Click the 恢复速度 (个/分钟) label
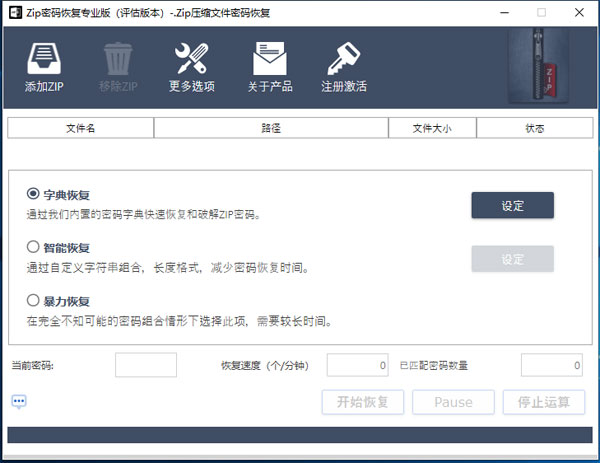This screenshot has width=600, height=463. [x=265, y=365]
